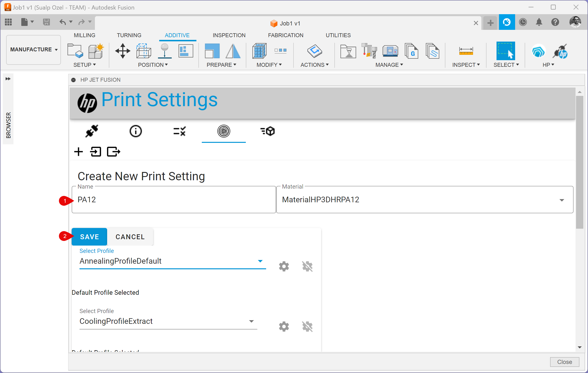Open the info circle tab icon
The height and width of the screenshot is (373, 588).
136,131
